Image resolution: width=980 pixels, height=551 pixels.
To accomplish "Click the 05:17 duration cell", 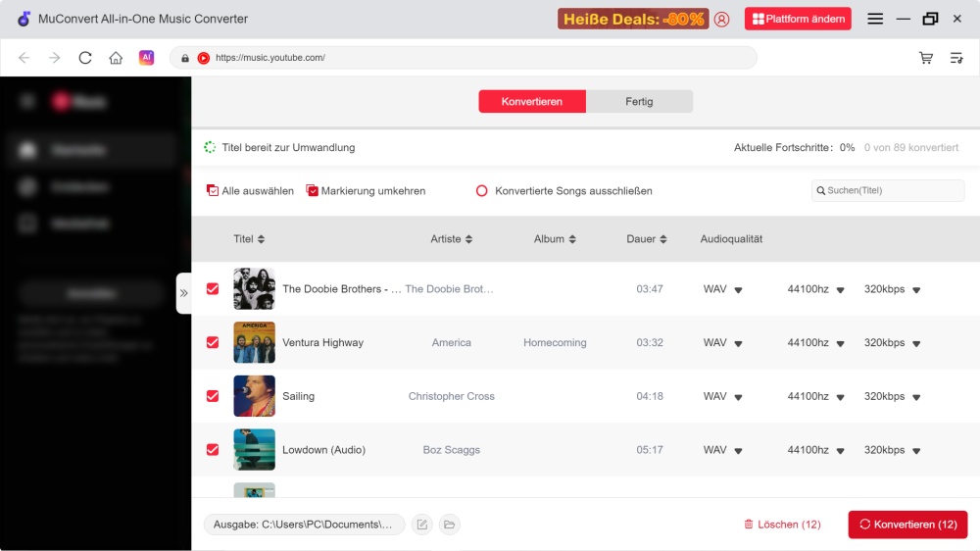I will tap(650, 450).
